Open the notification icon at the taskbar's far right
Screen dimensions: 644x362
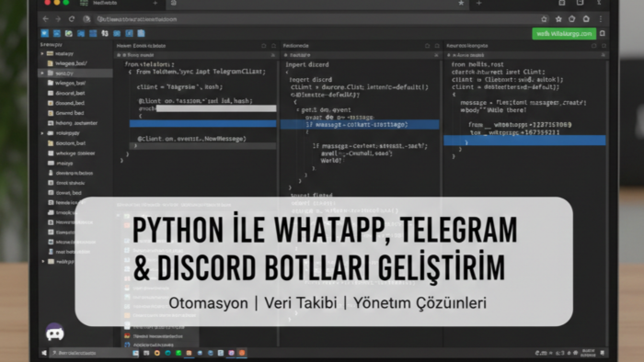point(603,353)
